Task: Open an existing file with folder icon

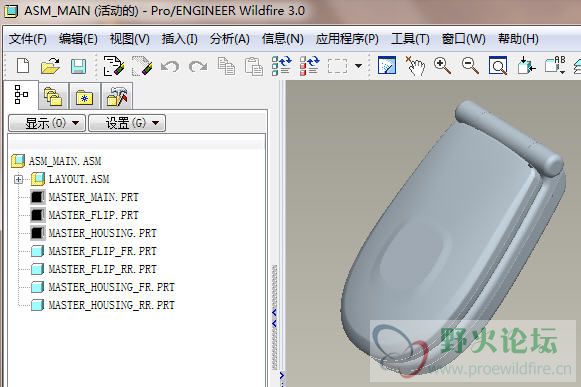Action: pos(51,66)
